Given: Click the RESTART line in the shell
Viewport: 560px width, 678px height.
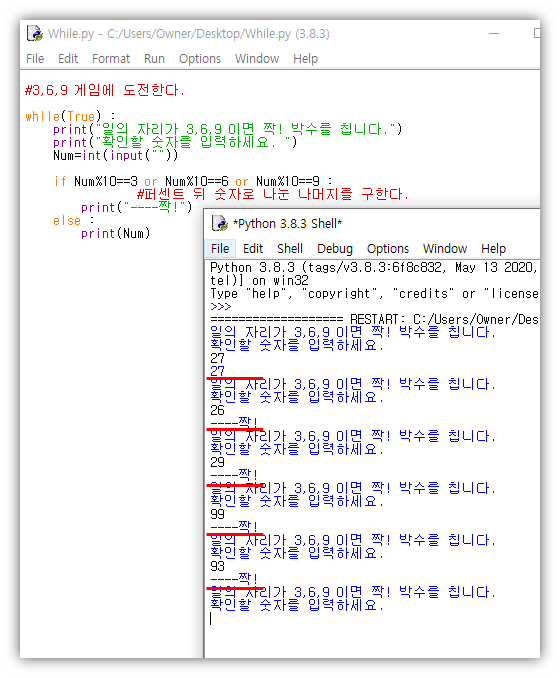Looking at the screenshot, I should [x=374, y=320].
